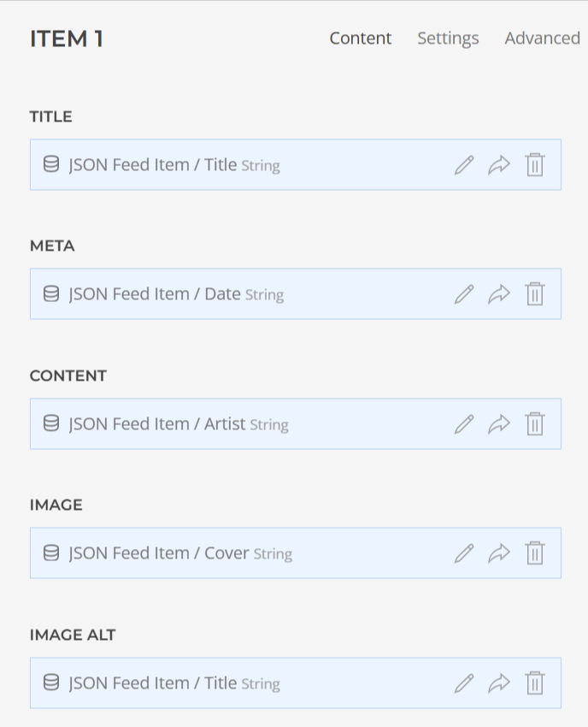Select the Content tab

(x=360, y=38)
